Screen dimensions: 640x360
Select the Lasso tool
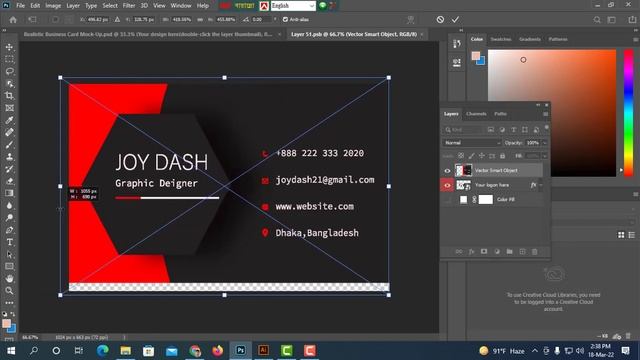(9, 72)
